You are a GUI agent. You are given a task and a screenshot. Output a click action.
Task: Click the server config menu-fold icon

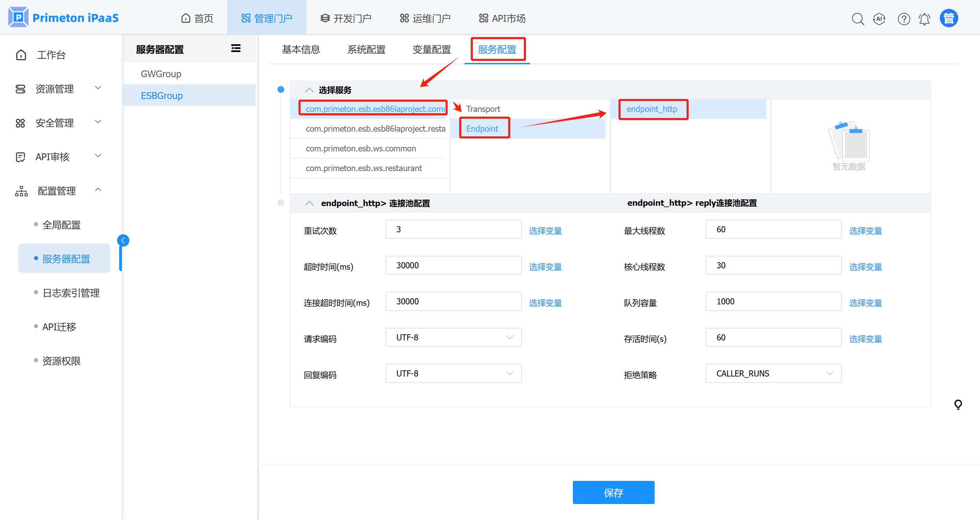[x=236, y=48]
